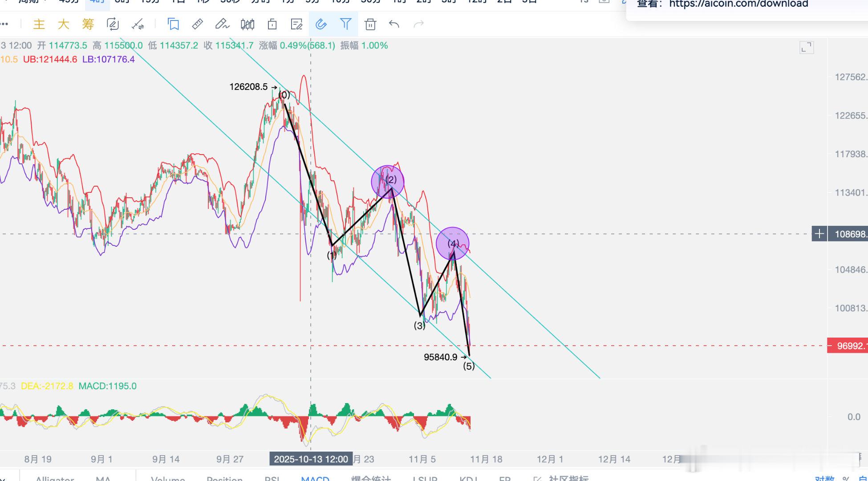This screenshot has width=868, height=481.
Task: Click the 筹 chip distribution button
Action: tap(88, 24)
